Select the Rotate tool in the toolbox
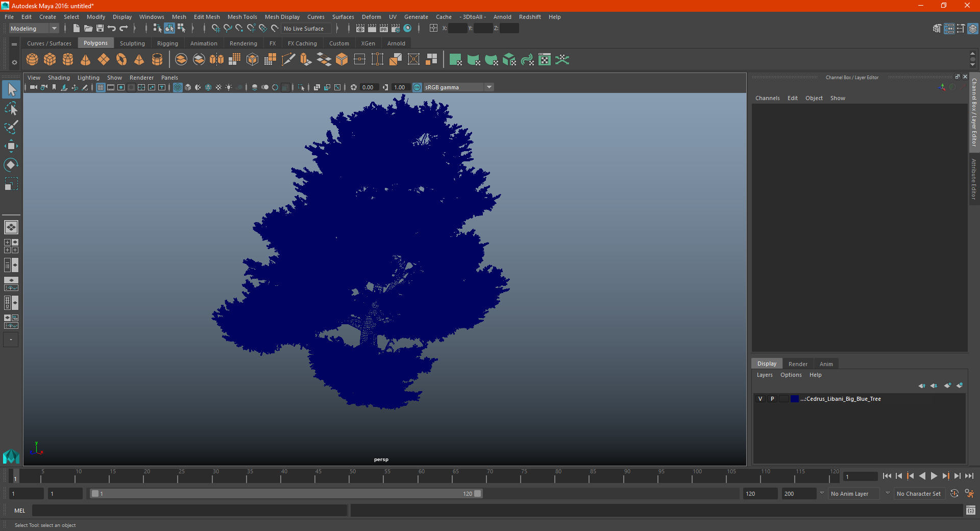The height and width of the screenshot is (531, 980). [11, 165]
